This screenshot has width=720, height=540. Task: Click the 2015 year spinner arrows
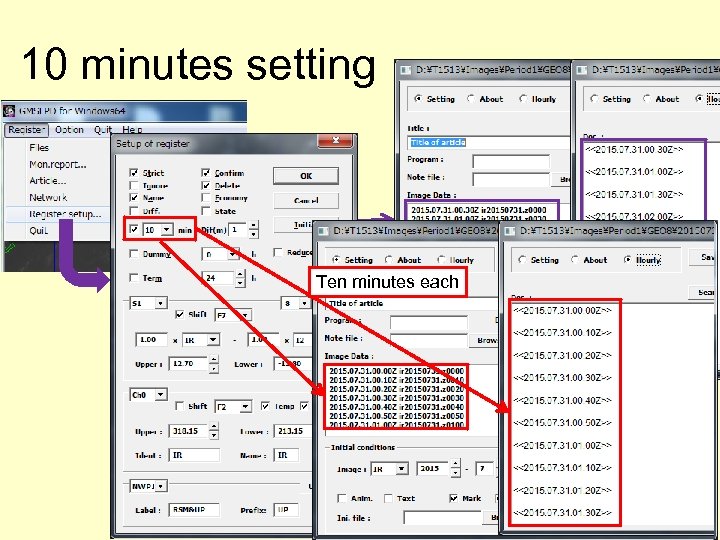tap(455, 468)
